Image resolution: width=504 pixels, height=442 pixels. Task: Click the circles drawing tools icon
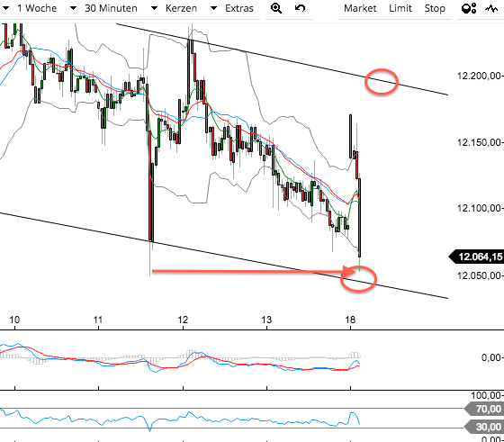(468, 8)
